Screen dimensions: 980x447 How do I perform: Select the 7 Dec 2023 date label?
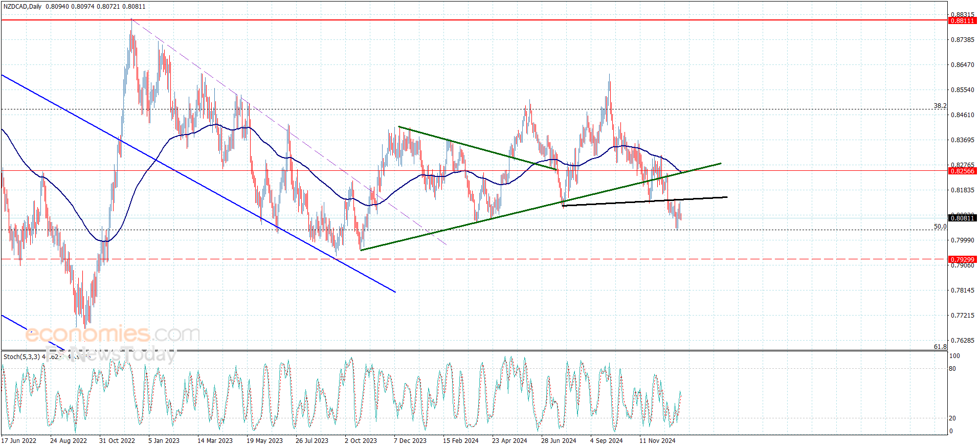410,440
